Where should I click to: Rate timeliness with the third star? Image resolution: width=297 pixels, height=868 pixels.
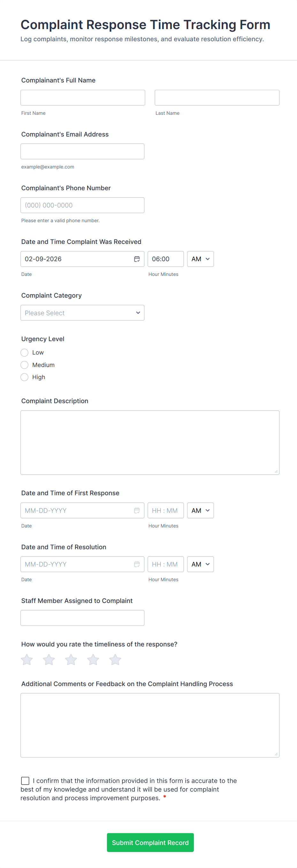[x=71, y=660]
